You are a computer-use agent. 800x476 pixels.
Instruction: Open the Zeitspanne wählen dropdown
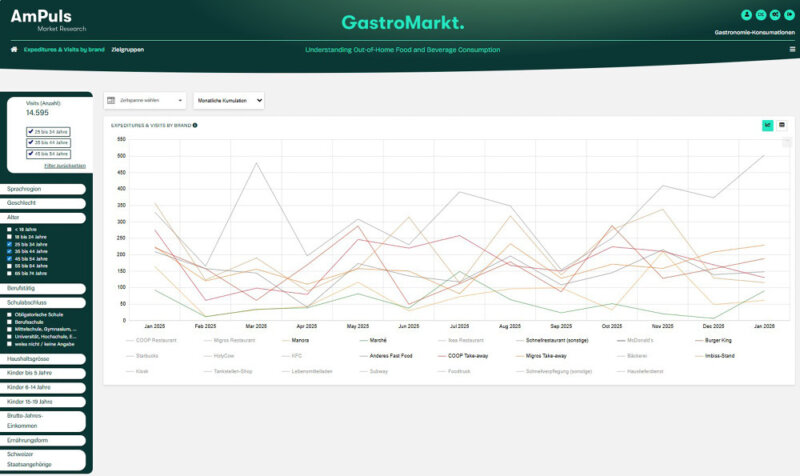pos(145,101)
